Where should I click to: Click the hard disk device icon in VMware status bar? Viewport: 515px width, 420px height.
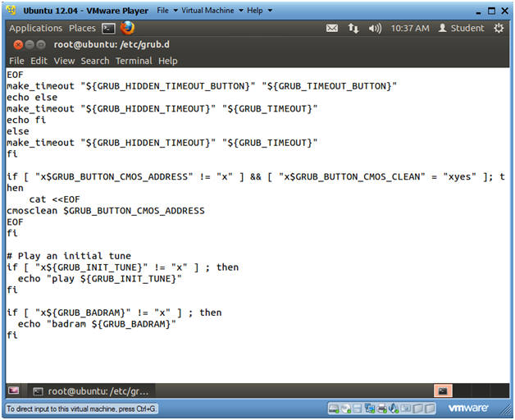[334, 409]
